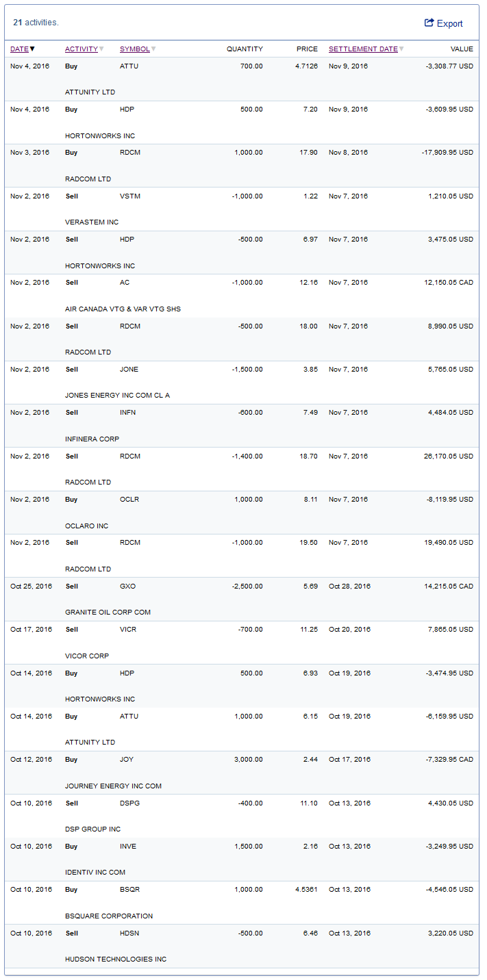Sort by the Symbol column header
The width and height of the screenshot is (487, 980).
point(134,49)
